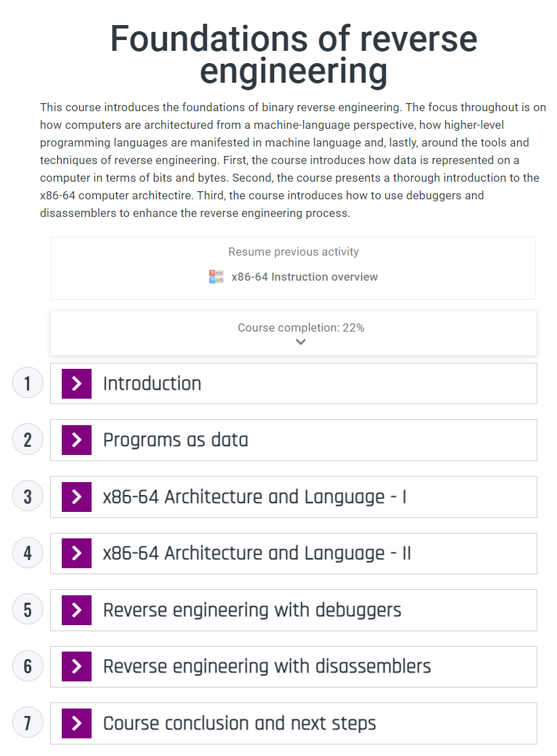Select section number 1 badge
Screen dimensions: 557x756
coord(28,384)
